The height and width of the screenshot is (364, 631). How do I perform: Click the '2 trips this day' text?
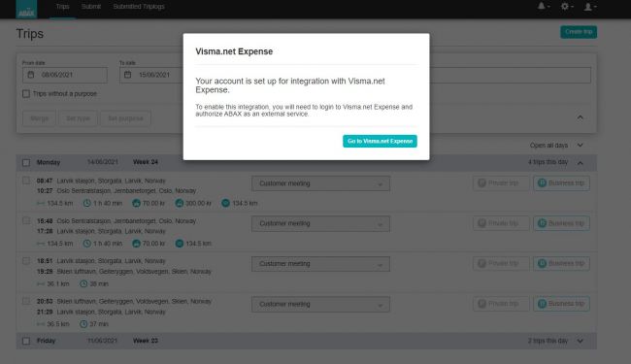pos(548,341)
